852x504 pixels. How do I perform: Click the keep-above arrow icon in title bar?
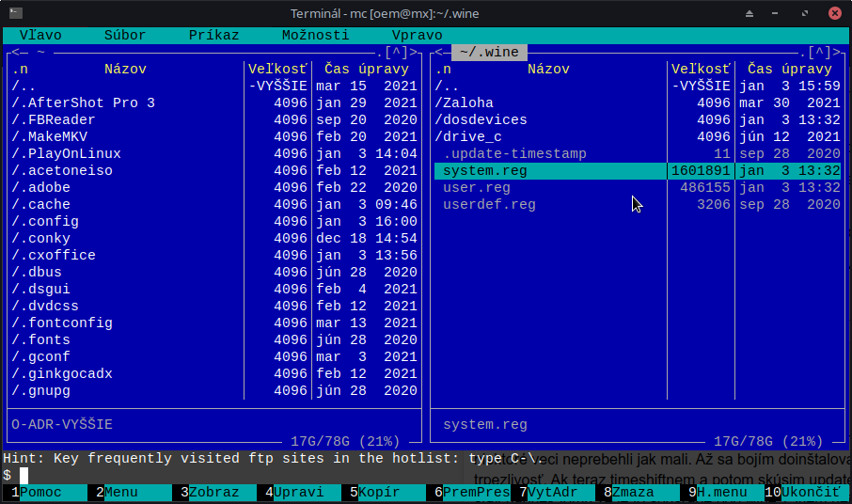749,13
